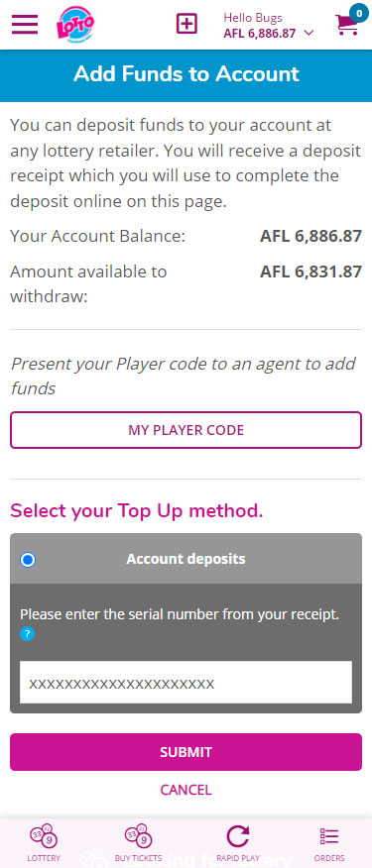Focus the receipt serial number field

[186, 683]
